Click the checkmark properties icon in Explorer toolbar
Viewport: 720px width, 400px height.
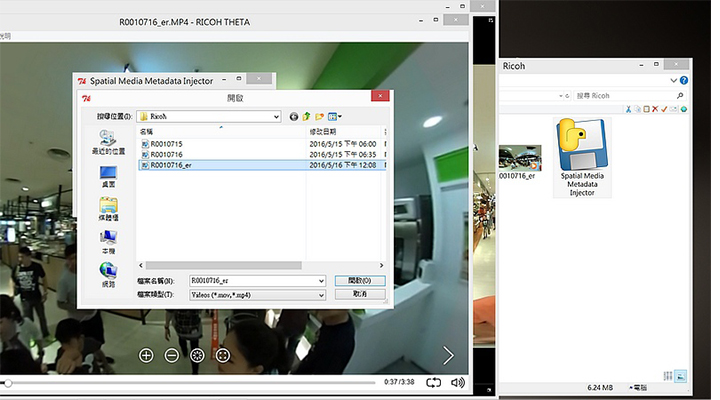click(x=664, y=109)
